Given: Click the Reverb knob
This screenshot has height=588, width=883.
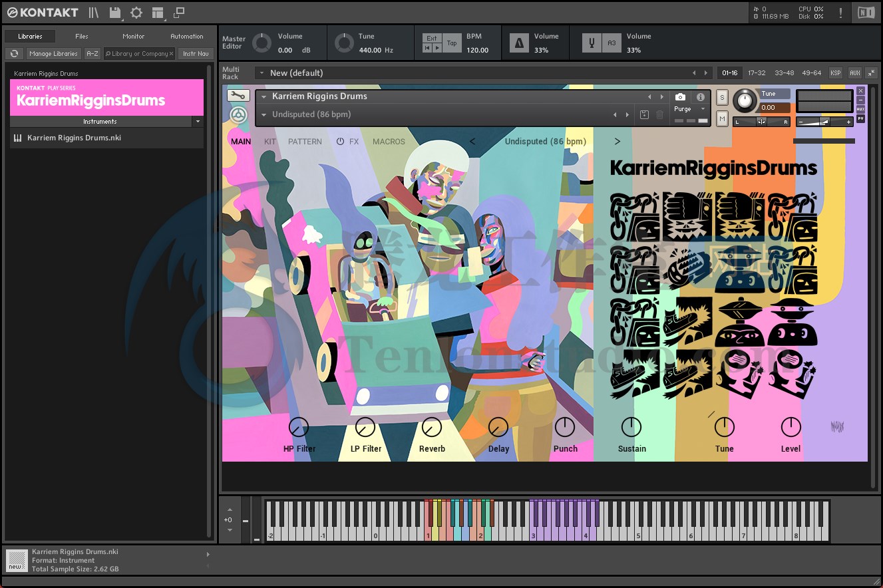Looking at the screenshot, I should coord(432,427).
